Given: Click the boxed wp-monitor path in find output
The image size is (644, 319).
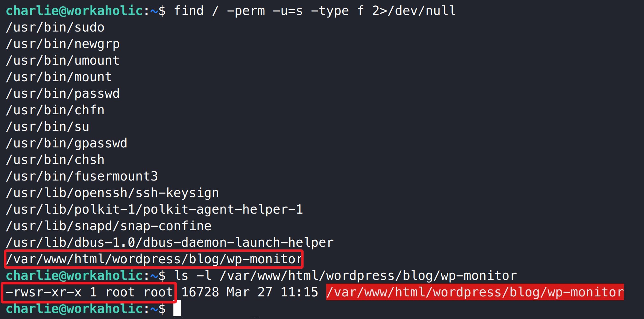Looking at the screenshot, I should (x=154, y=259).
